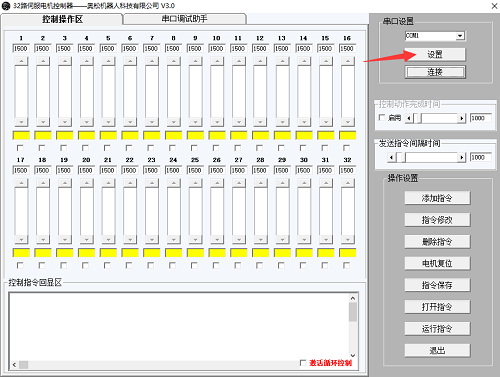Tick the checkbox under channel 31

[325, 265]
